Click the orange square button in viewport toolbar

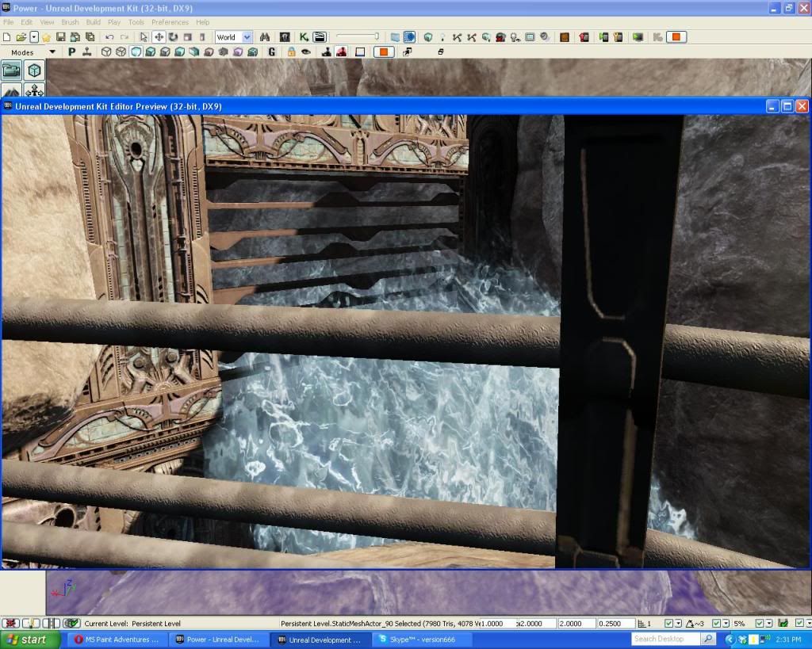coord(384,52)
